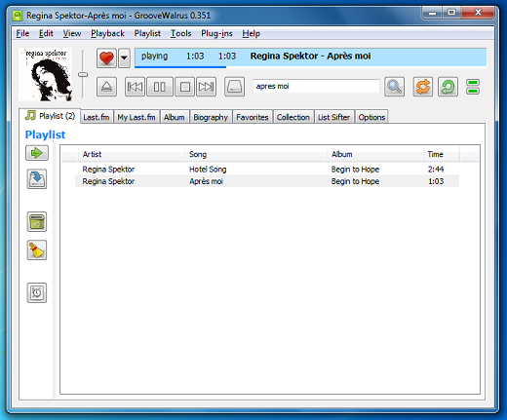Open the Playback menu
Screen dimensions: 507x420
tap(107, 33)
